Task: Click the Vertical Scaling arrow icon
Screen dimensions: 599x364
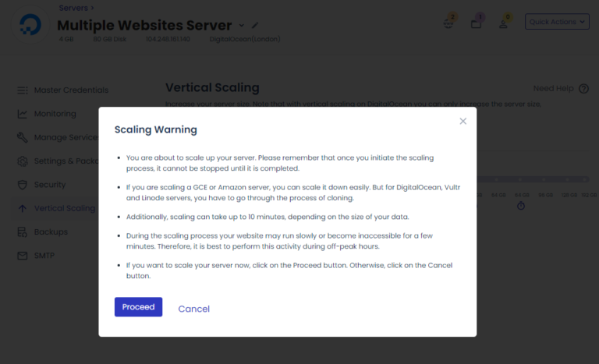Action: pos(23,209)
